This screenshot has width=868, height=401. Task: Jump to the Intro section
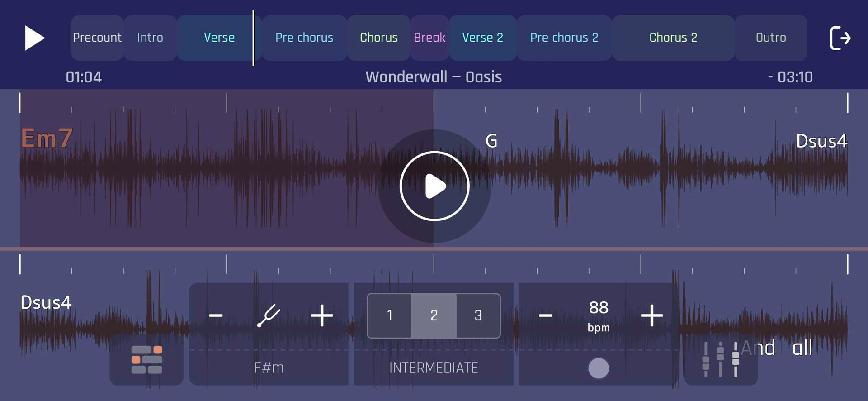pyautogui.click(x=150, y=38)
